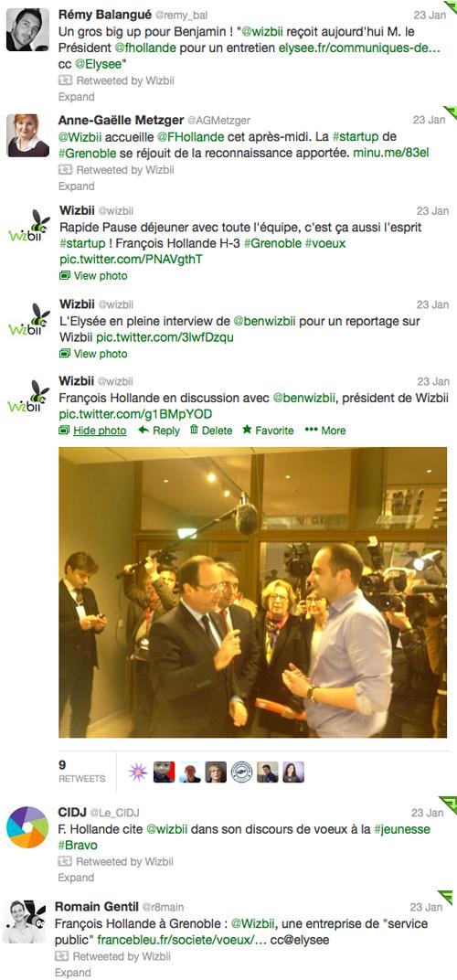457x980 pixels.
Task: Click the photo of Hollande with Wizbii president
Action: coord(253,592)
